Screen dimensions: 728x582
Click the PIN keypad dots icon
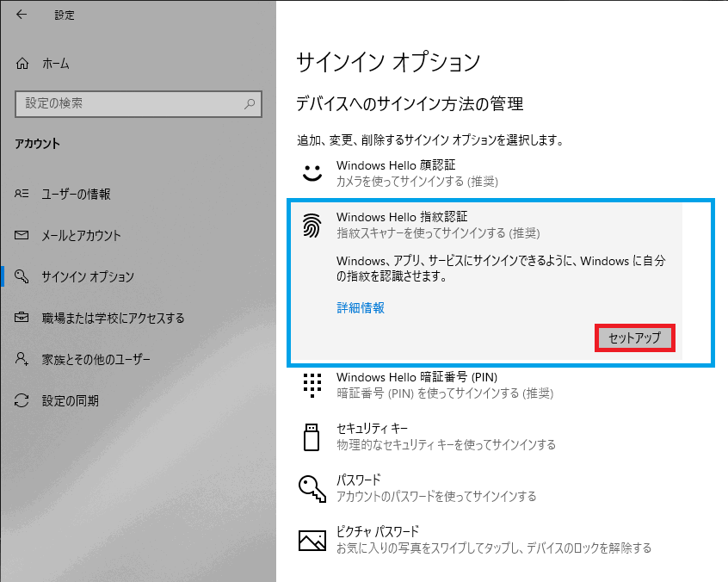click(x=312, y=386)
